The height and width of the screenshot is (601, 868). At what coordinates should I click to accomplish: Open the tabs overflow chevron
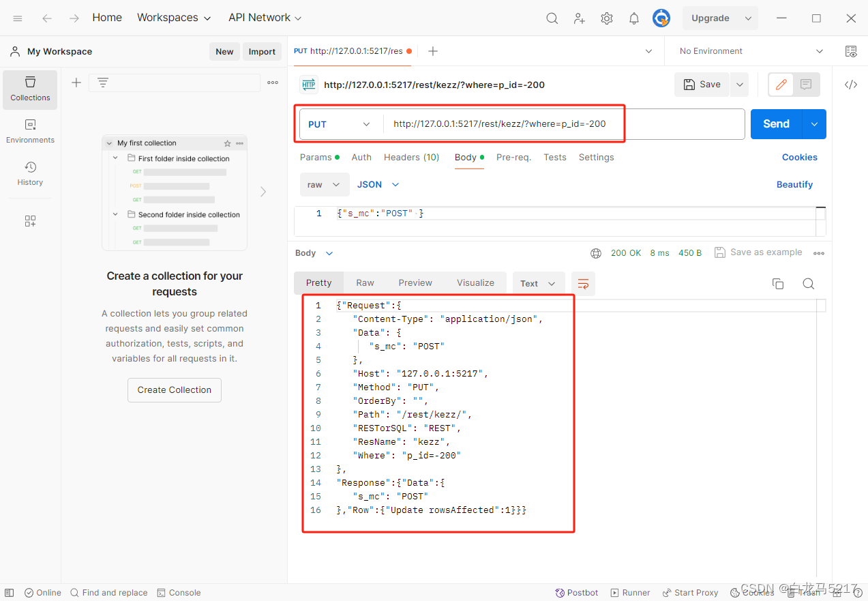pyautogui.click(x=648, y=51)
